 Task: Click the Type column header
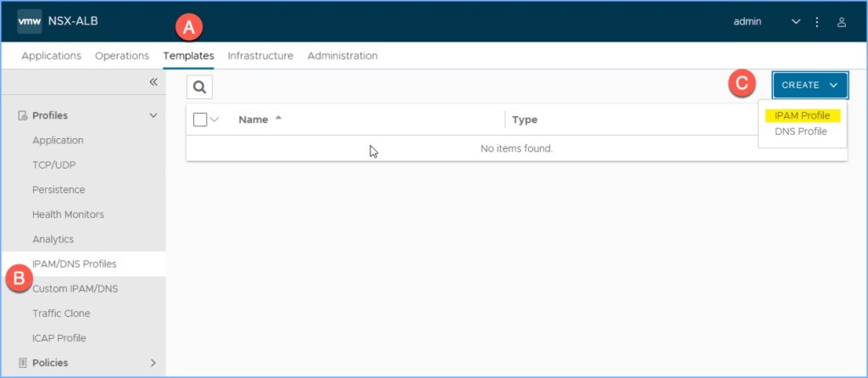[x=525, y=120]
